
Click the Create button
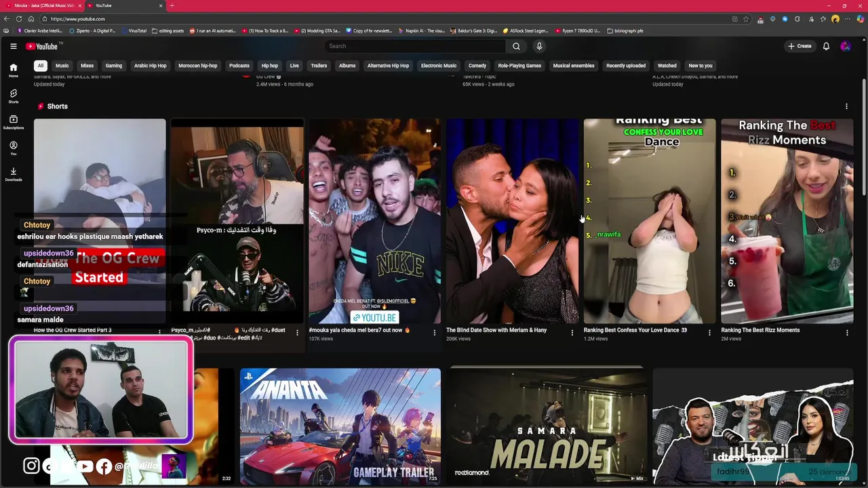tap(800, 46)
